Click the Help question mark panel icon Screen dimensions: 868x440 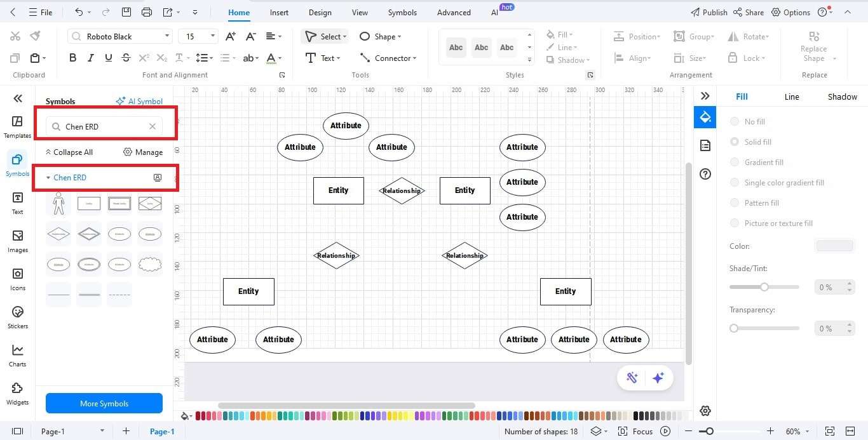pos(705,174)
